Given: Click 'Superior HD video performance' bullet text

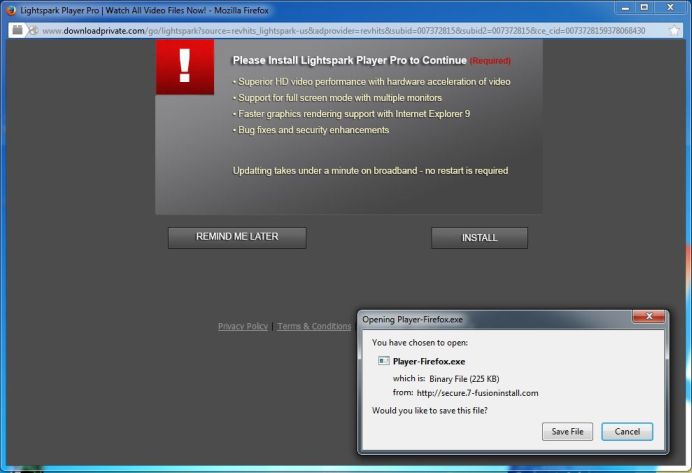Looking at the screenshot, I should (372, 82).
